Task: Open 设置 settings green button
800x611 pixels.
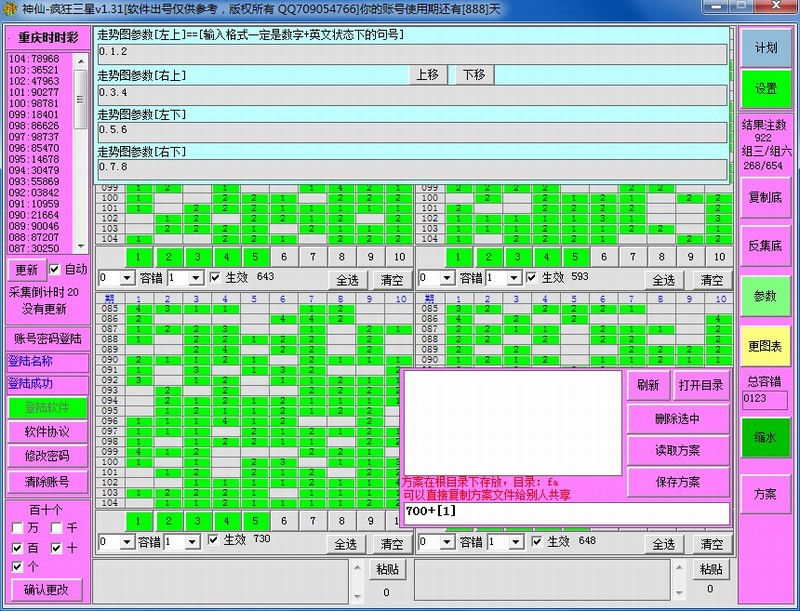Action: (766, 89)
